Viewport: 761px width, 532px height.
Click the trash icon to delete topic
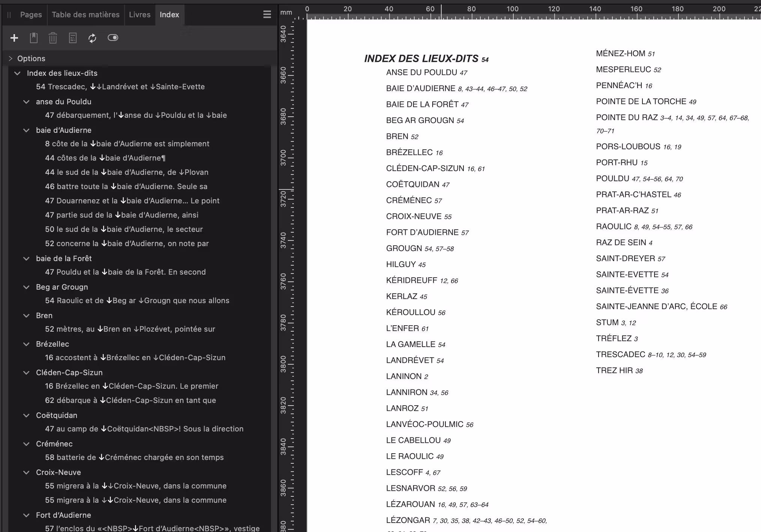tap(53, 38)
